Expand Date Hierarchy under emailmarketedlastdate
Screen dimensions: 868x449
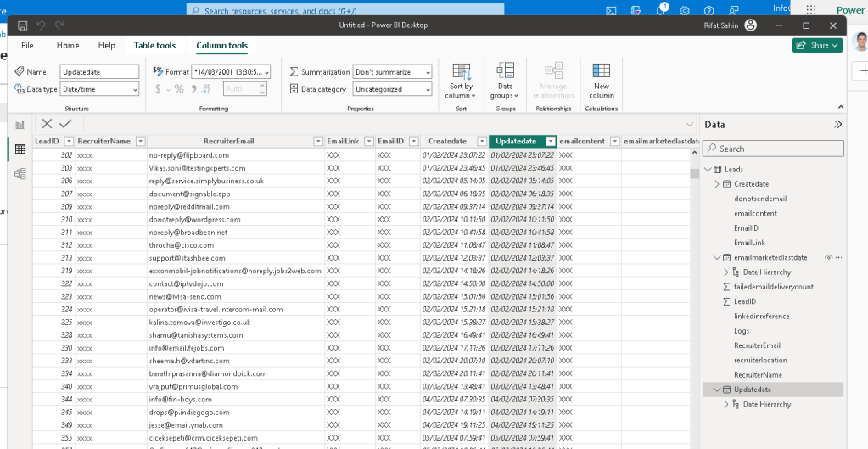(x=726, y=272)
